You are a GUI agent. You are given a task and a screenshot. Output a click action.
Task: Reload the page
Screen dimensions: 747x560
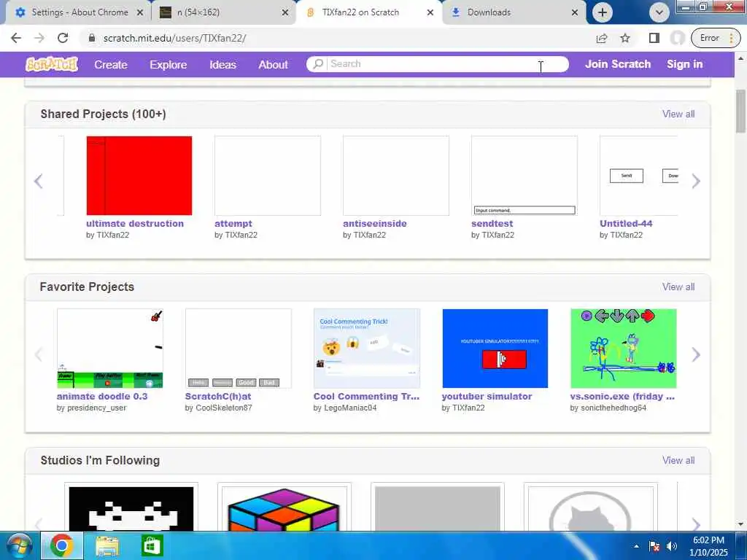[63, 38]
